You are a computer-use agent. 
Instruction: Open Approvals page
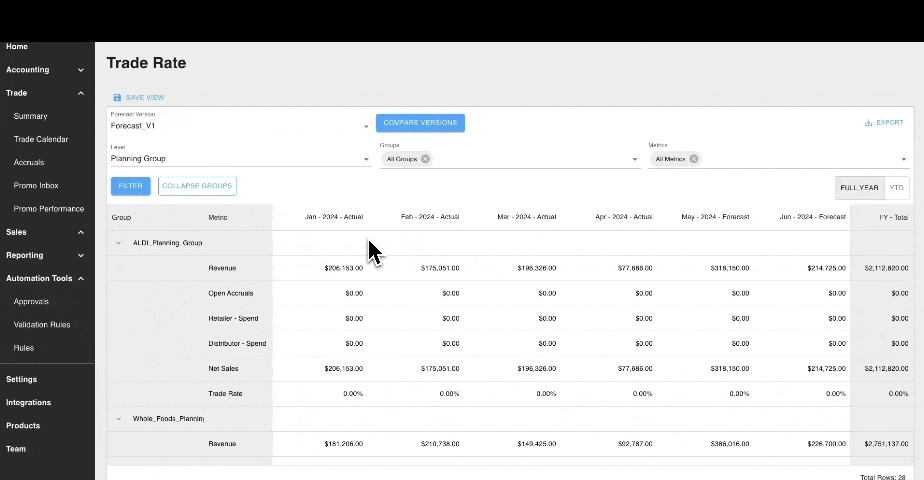coord(31,302)
